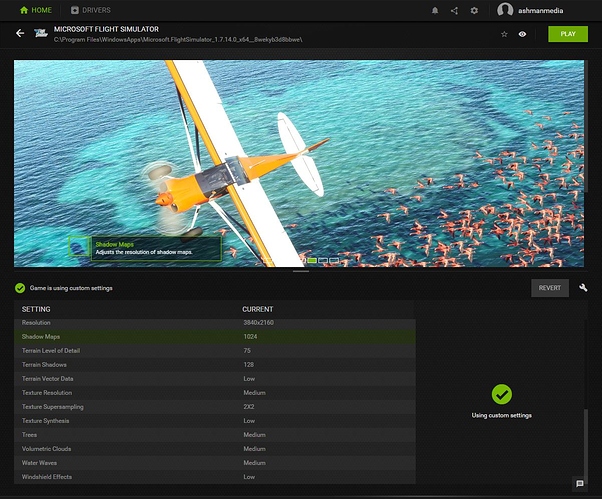Viewport: 602px width, 499px height.
Task: Select the Windshield Effects row
Action: [215, 477]
